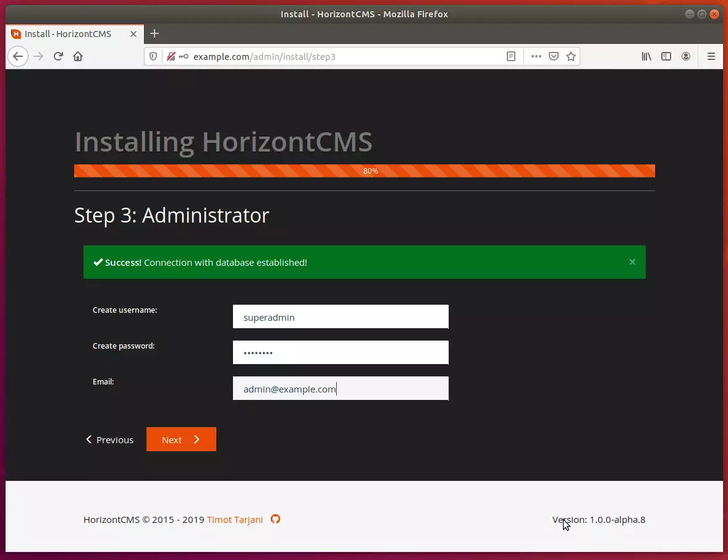Screen dimensions: 728x560
Task: Open the GitHub icon in footer
Action: point(276,519)
